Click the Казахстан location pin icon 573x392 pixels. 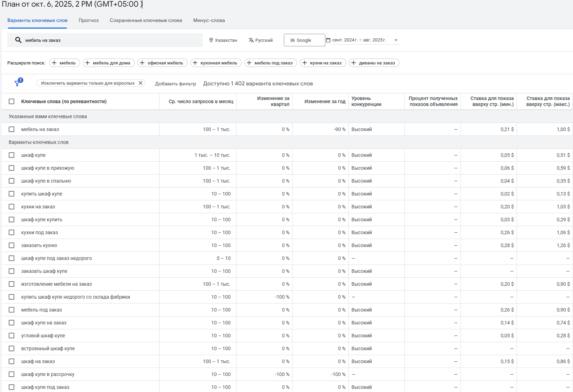pyautogui.click(x=211, y=40)
